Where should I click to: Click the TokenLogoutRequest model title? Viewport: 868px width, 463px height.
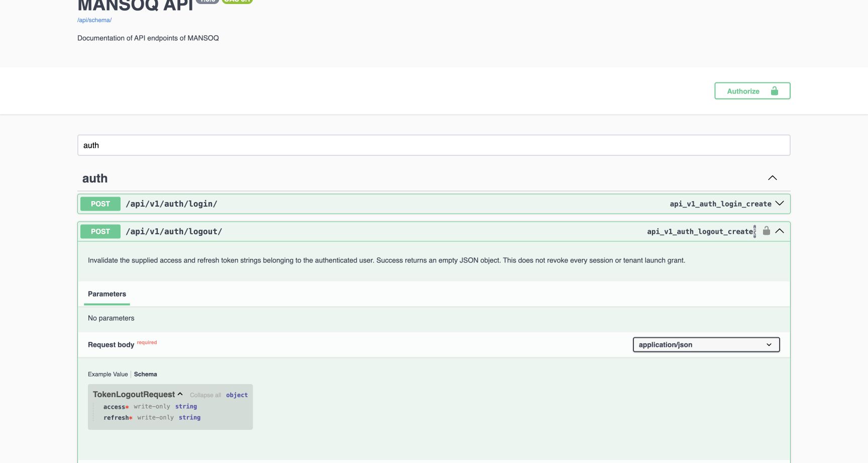[134, 395]
